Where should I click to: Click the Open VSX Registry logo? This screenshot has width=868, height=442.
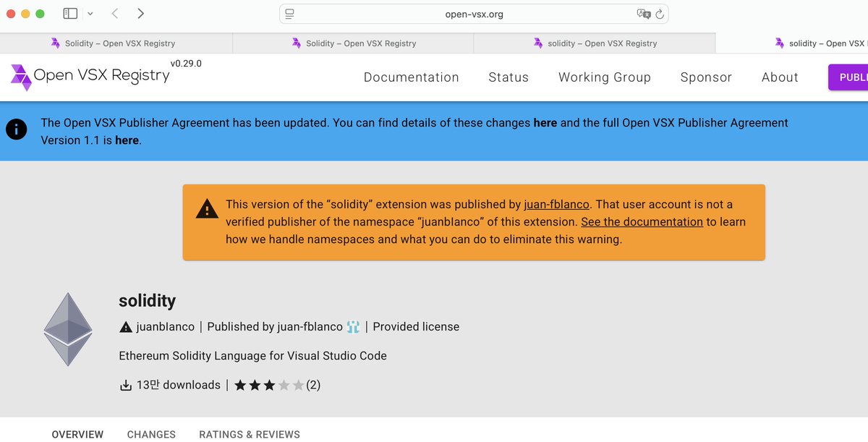[90, 77]
